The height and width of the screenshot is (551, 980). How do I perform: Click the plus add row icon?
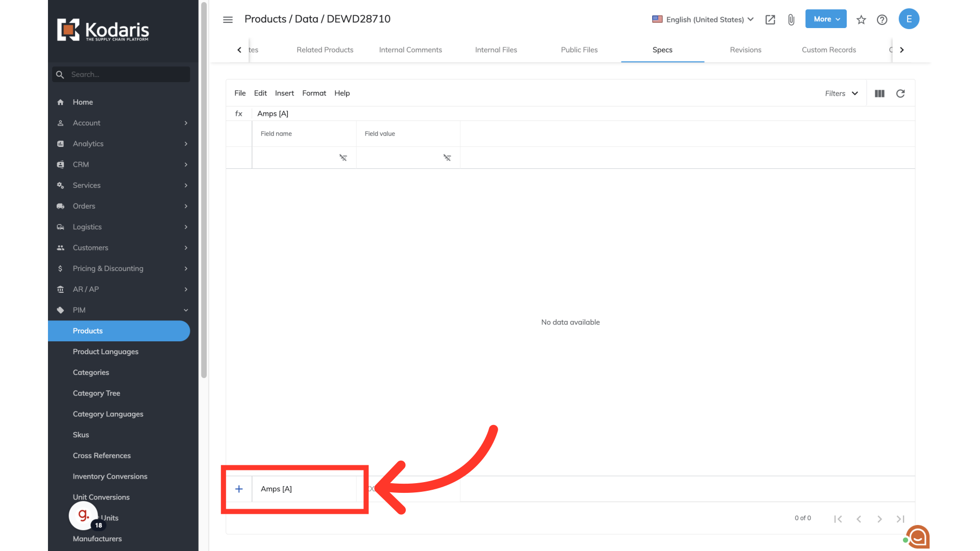coord(239,489)
